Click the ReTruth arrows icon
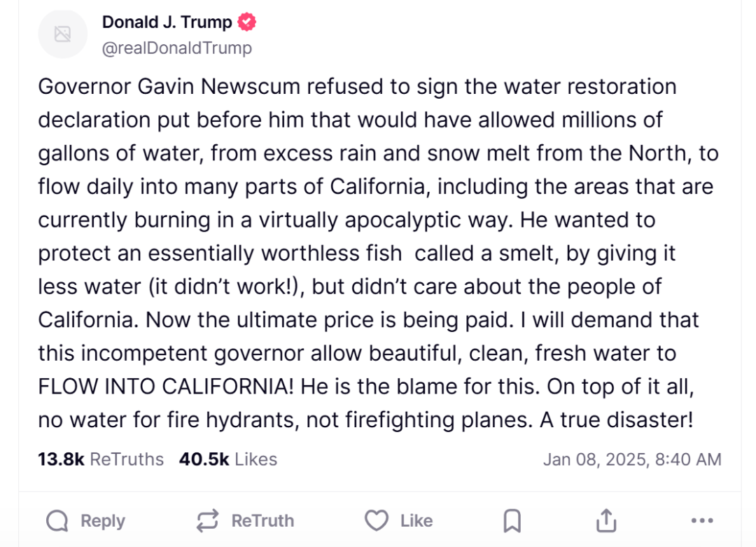Screen dimensions: 756x547 (207, 521)
